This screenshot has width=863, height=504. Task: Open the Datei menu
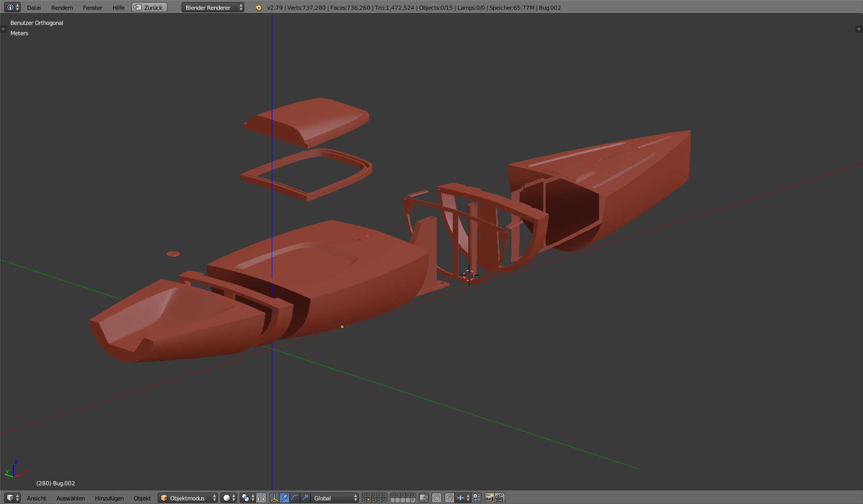click(x=34, y=8)
